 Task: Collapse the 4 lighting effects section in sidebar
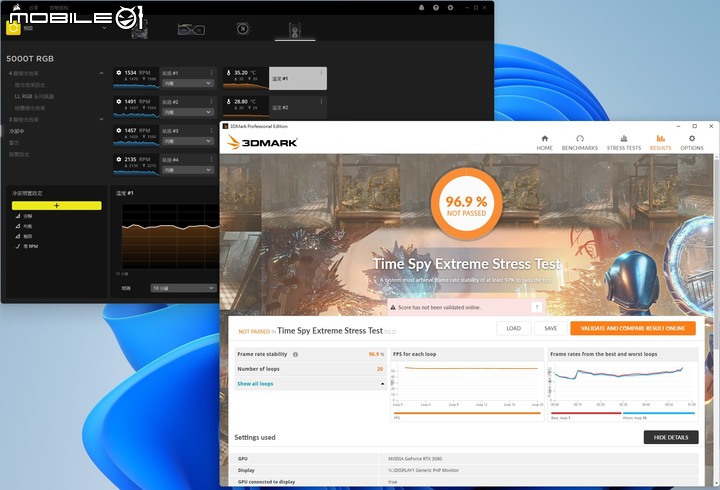pos(101,73)
